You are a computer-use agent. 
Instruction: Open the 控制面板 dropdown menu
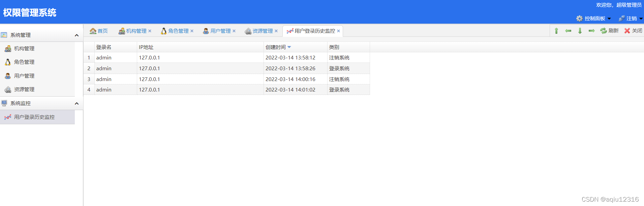click(x=593, y=19)
